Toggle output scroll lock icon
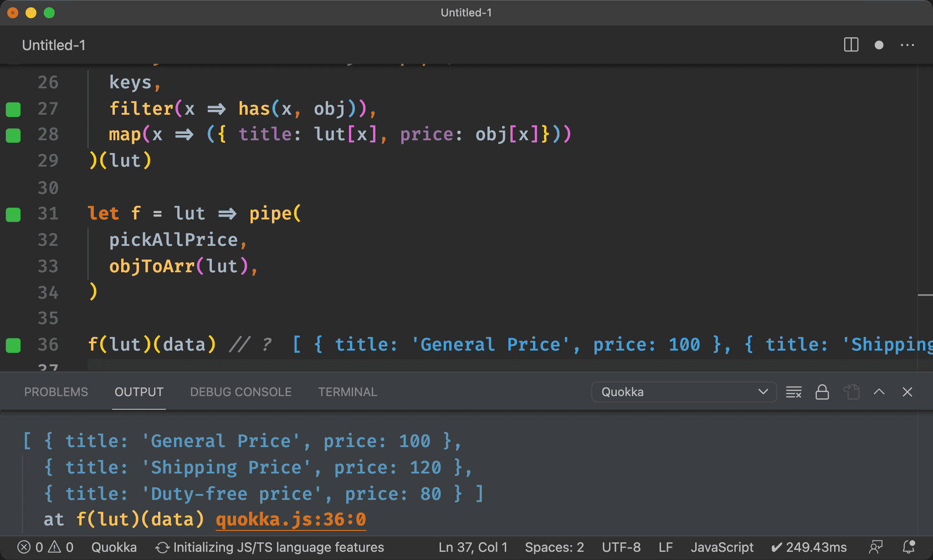The height and width of the screenshot is (560, 933). [x=822, y=392]
